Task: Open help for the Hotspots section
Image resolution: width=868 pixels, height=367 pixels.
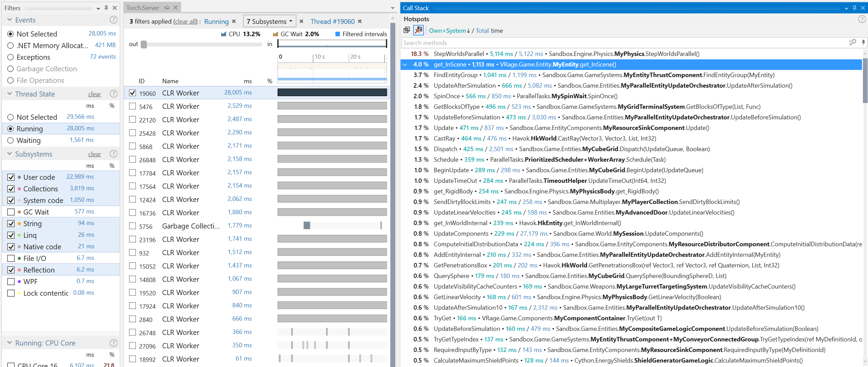Action: pos(862,19)
